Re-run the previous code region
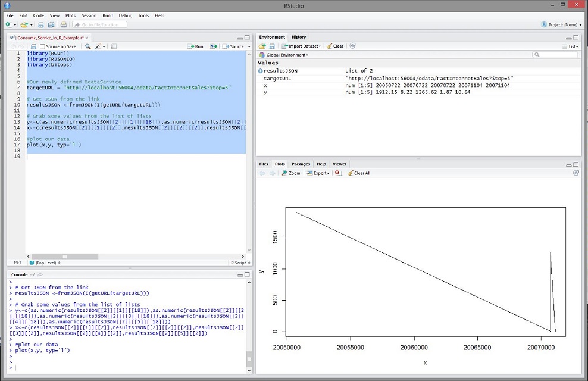Viewport: 588px width, 381px height. click(214, 46)
